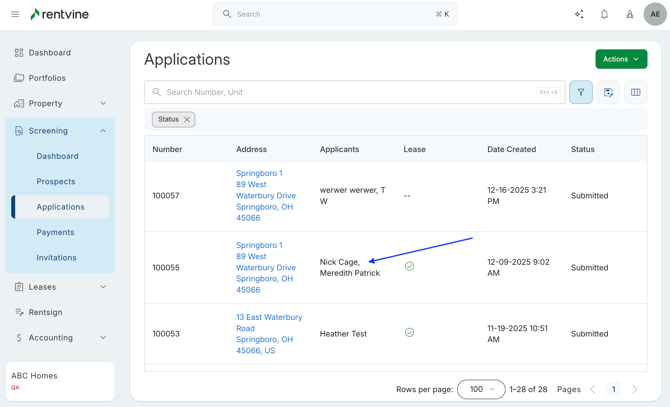The width and height of the screenshot is (670, 407).
Task: Expand the Leases sidebar section
Action: tap(103, 287)
